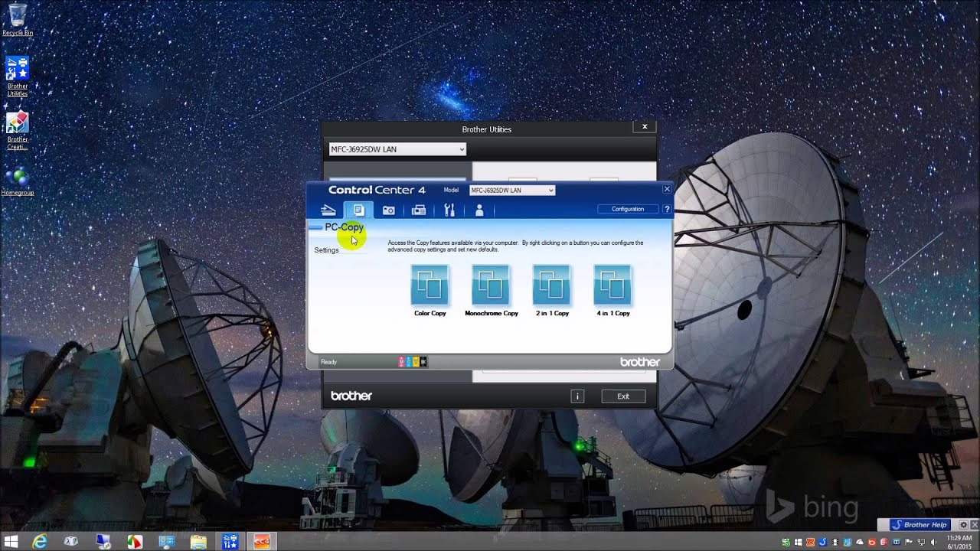Open Brother Help gear settings
This screenshot has width=980, height=551.
pos(964,525)
